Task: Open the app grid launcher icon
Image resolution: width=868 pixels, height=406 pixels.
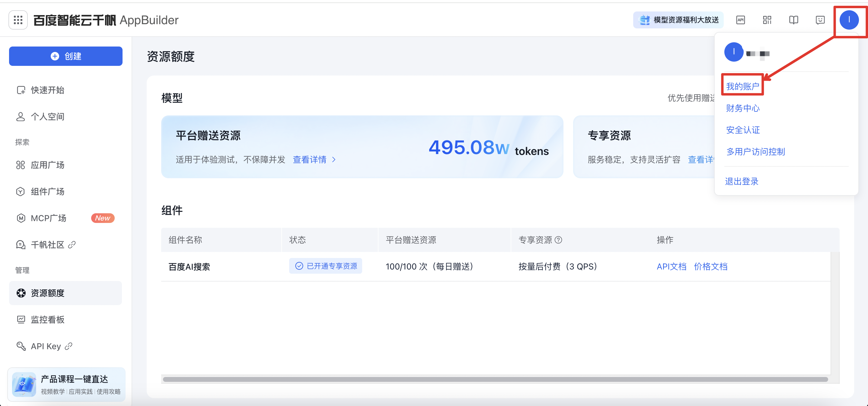Action: pos(18,20)
